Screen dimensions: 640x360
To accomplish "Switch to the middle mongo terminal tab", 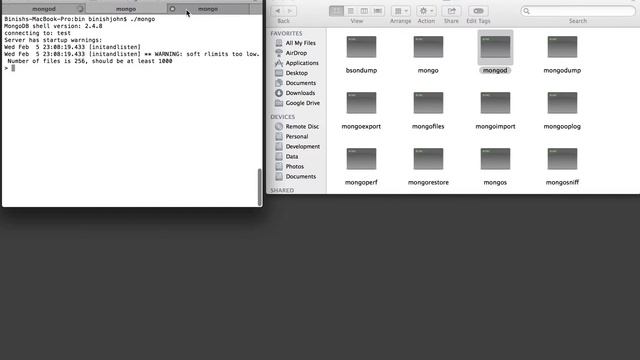I will click(x=126, y=9).
